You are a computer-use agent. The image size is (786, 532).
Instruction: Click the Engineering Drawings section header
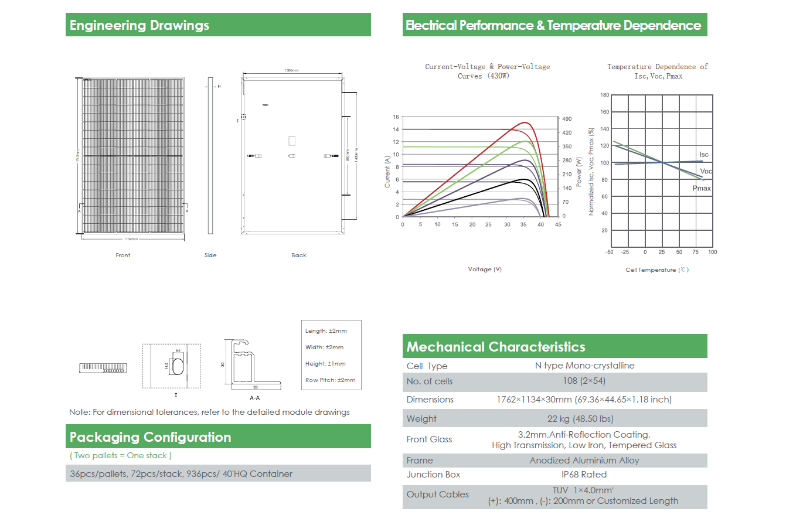(218, 25)
